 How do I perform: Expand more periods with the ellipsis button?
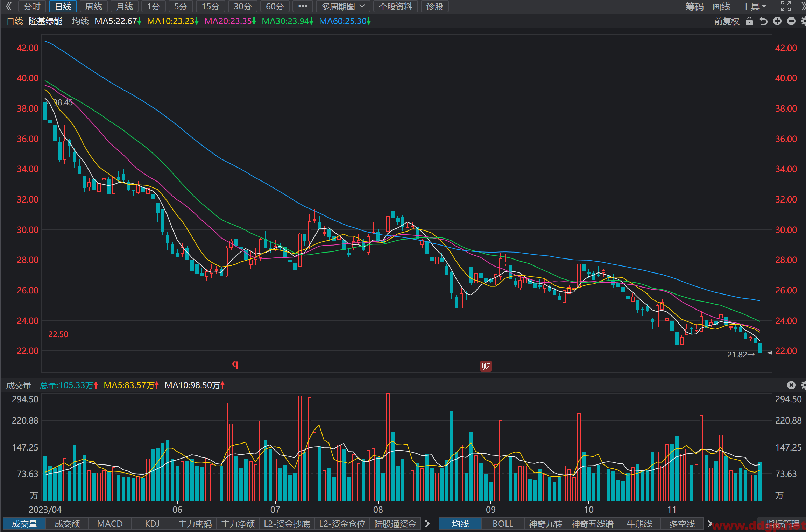tap(303, 6)
